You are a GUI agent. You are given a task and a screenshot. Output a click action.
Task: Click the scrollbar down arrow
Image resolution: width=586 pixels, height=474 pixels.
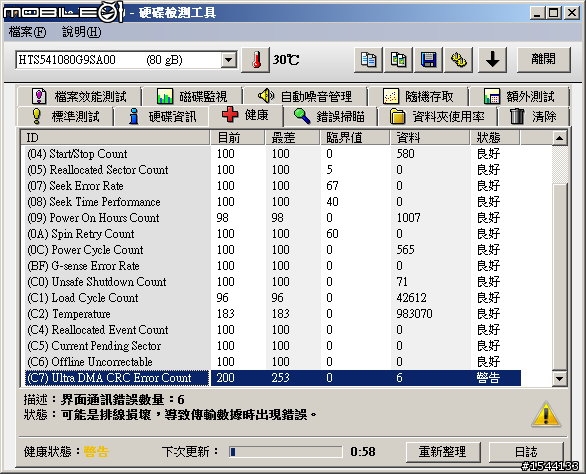[559, 378]
